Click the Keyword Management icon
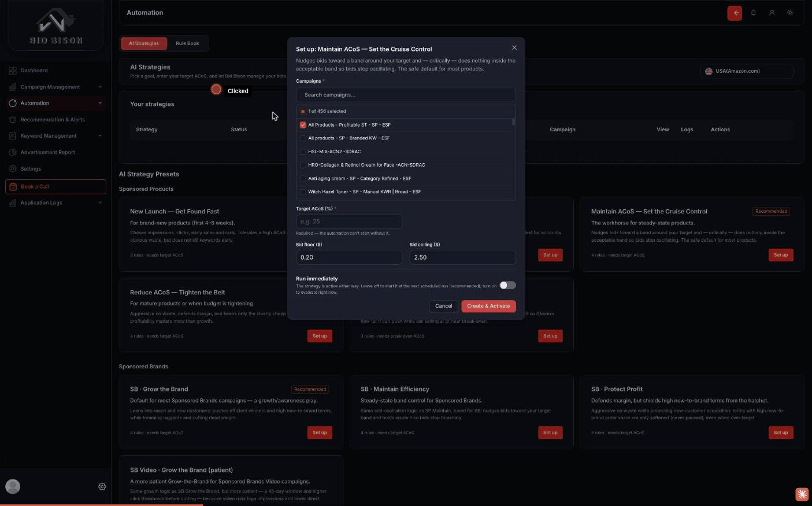The image size is (812, 506). click(13, 136)
